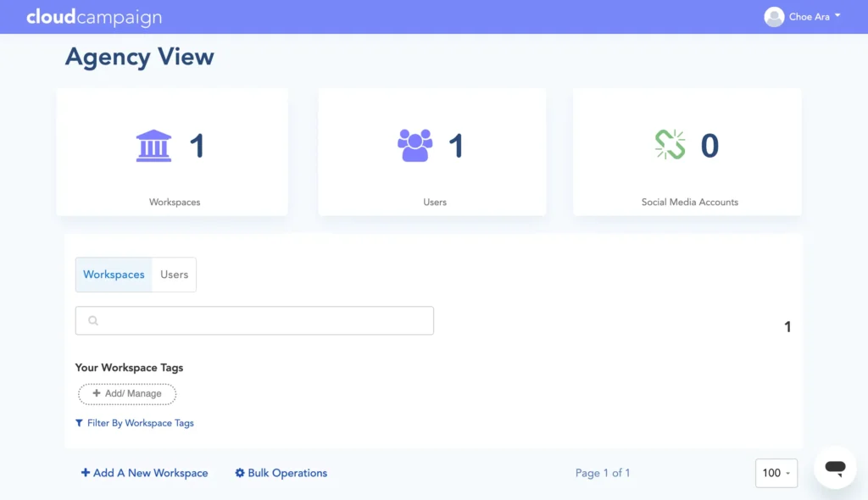Click the Social Media Accounts card
The width and height of the screenshot is (868, 500).
687,153
